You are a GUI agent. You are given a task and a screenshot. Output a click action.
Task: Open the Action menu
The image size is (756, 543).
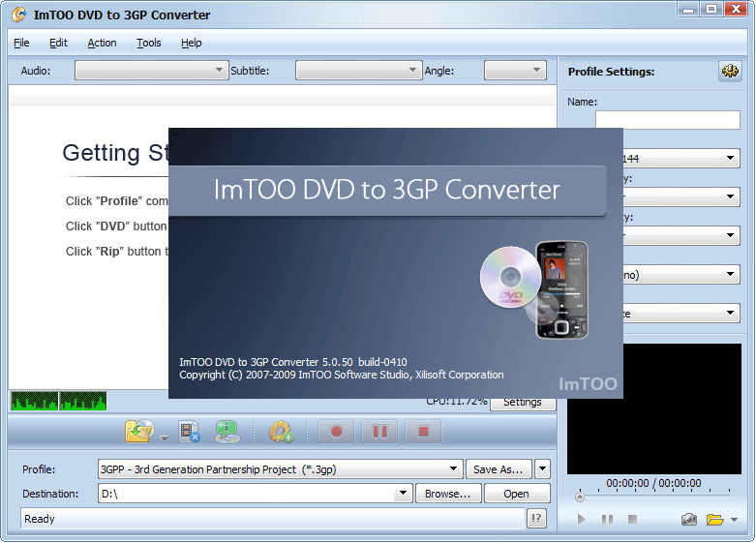[x=102, y=43]
